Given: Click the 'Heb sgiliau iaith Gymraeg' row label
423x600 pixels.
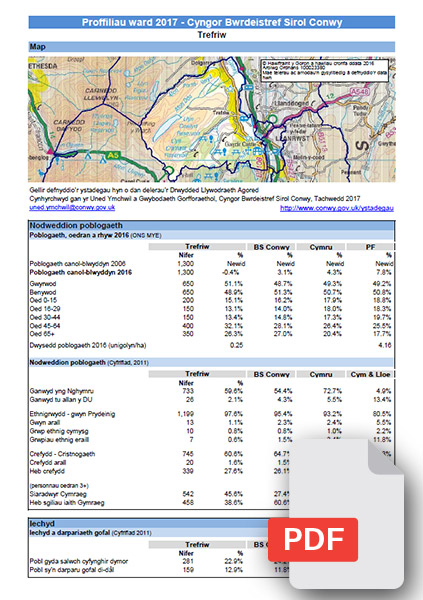Looking at the screenshot, I should [67, 502].
